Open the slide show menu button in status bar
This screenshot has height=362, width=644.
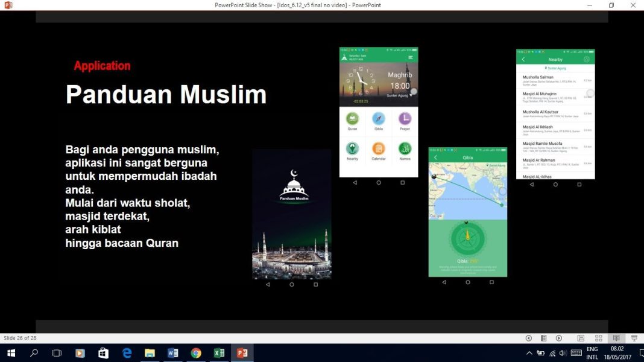pyautogui.click(x=544, y=338)
